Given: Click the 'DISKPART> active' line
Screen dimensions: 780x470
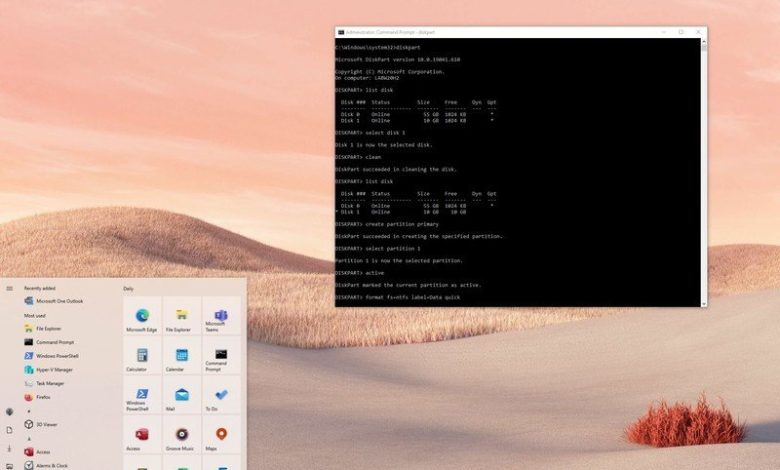Looking at the screenshot, I should 360,273.
